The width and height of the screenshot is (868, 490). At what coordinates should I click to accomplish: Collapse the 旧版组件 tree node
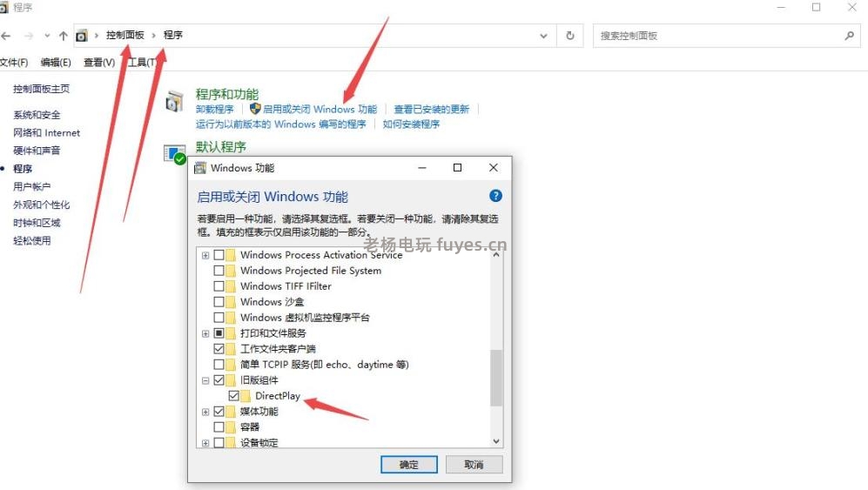tap(205, 380)
